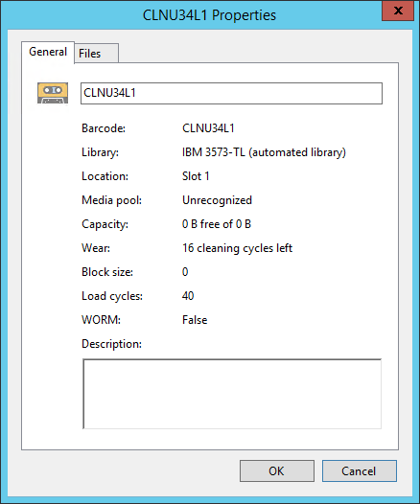Click the Load cycles value 40

pos(188,296)
